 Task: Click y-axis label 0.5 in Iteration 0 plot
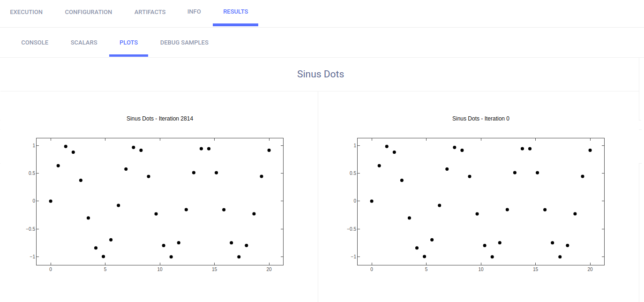(x=349, y=173)
